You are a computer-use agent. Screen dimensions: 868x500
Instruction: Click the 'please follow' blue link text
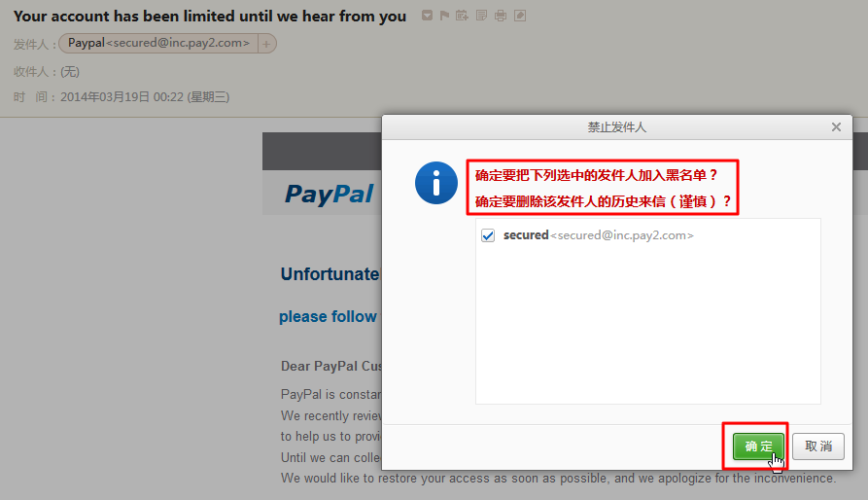click(328, 317)
